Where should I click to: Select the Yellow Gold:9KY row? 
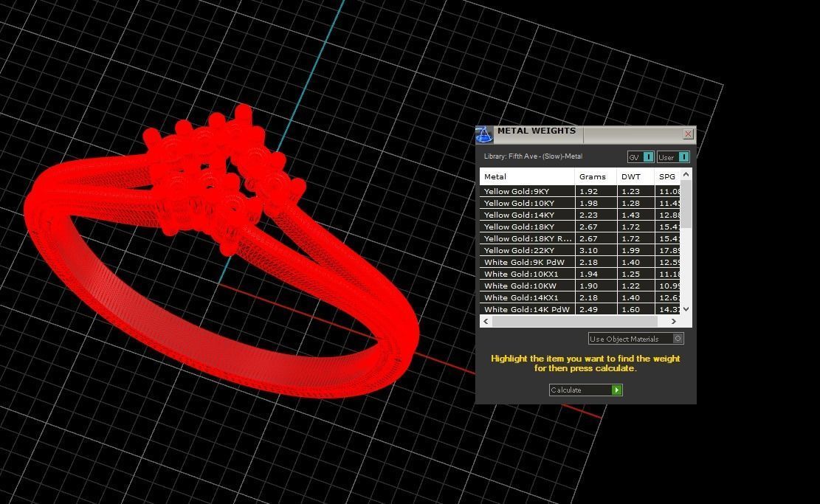(580, 191)
